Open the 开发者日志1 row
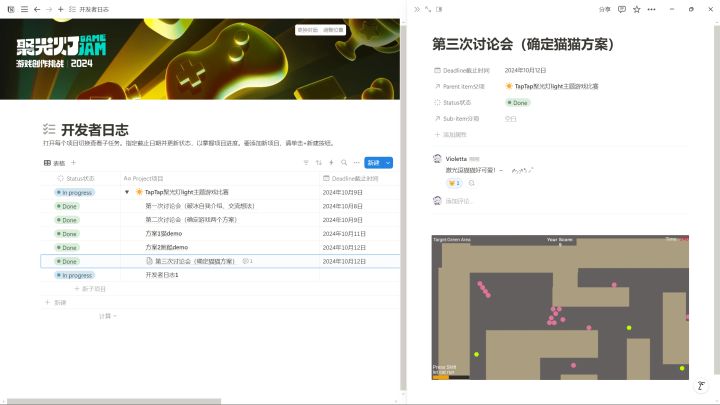This screenshot has width=720, height=405. click(162, 275)
